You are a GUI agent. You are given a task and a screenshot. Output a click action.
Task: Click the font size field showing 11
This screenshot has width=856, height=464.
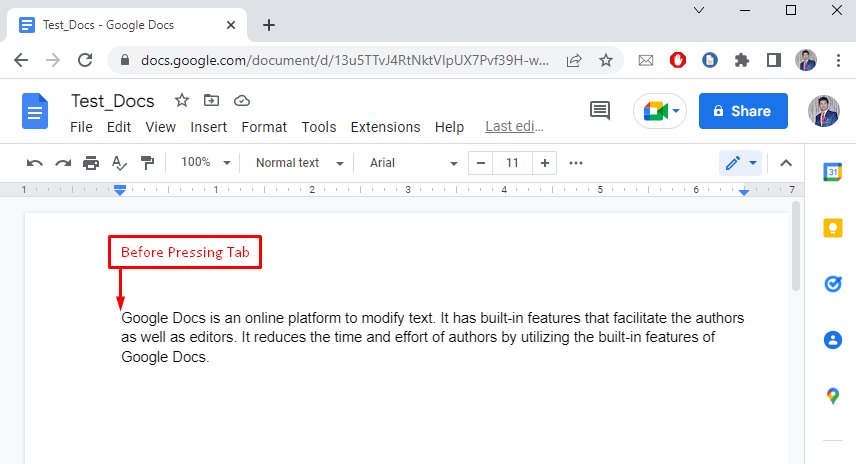[512, 163]
